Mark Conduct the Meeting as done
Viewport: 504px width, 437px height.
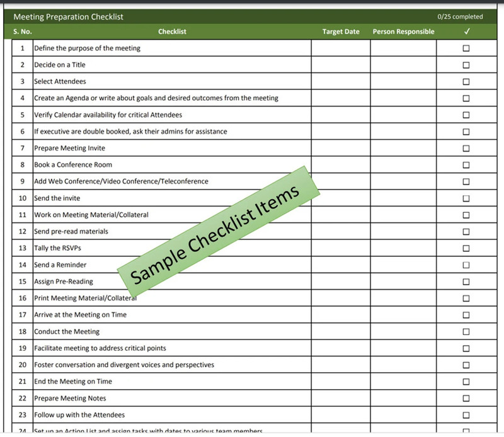coord(466,332)
